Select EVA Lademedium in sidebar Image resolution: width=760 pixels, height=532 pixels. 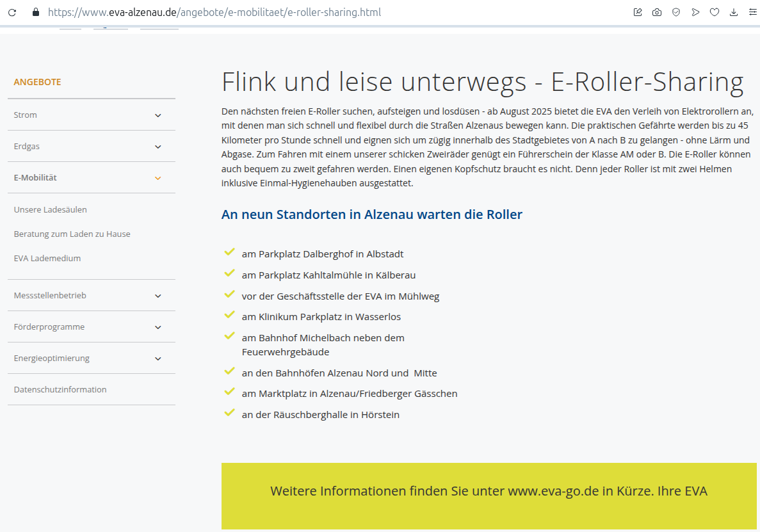coord(47,259)
